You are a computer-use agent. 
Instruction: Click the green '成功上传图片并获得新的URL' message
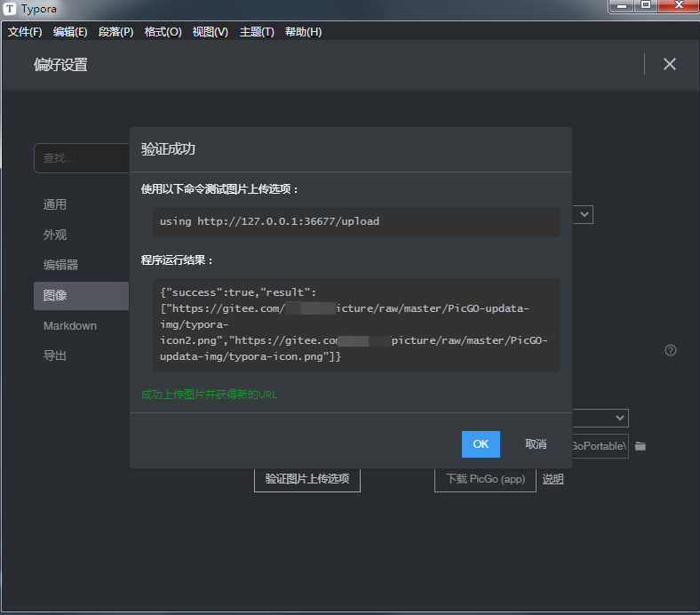pos(209,395)
